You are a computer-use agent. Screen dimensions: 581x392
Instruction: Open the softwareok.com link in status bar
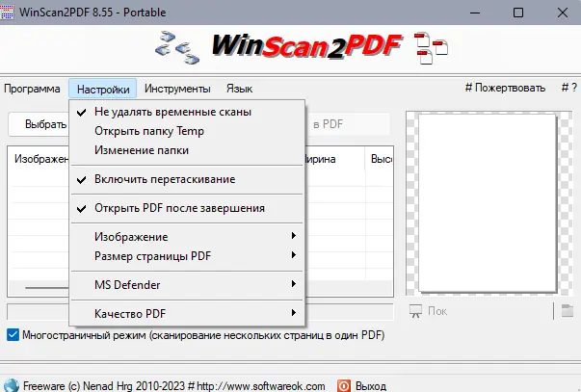point(261,385)
